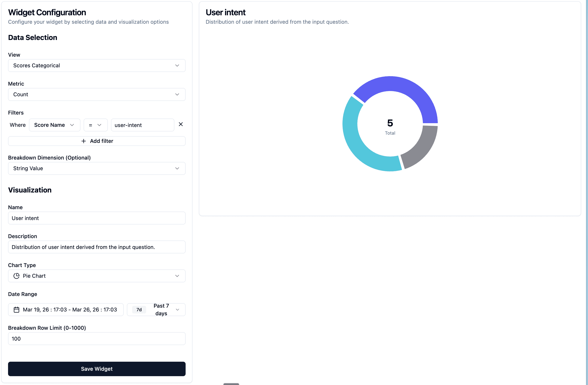Click the plus icon on Add filter
Image resolution: width=588 pixels, height=385 pixels.
tap(83, 141)
